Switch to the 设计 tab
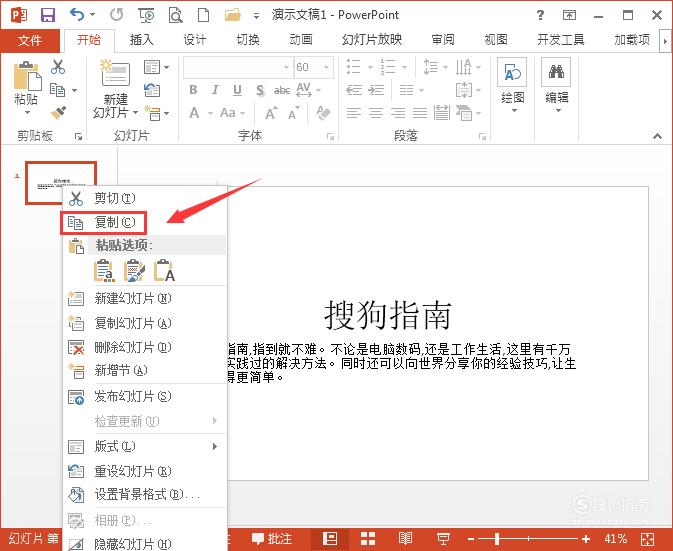The width and height of the screenshot is (673, 551). (x=195, y=40)
